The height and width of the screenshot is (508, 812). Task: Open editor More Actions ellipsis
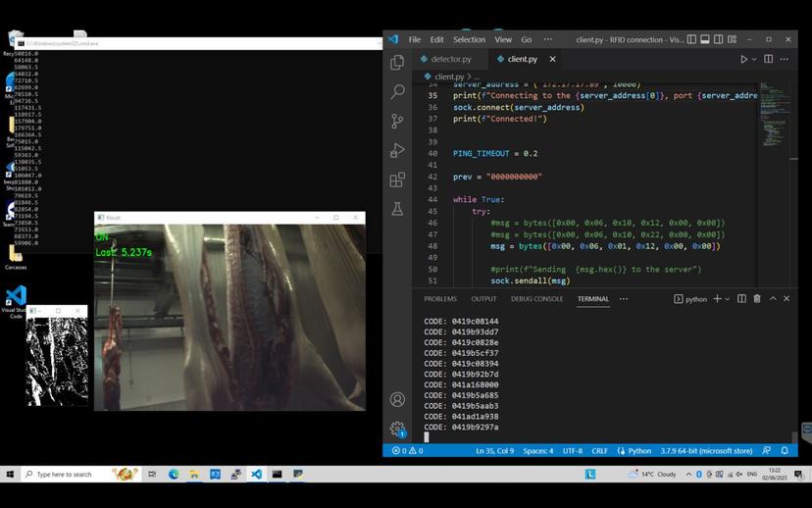click(x=784, y=59)
